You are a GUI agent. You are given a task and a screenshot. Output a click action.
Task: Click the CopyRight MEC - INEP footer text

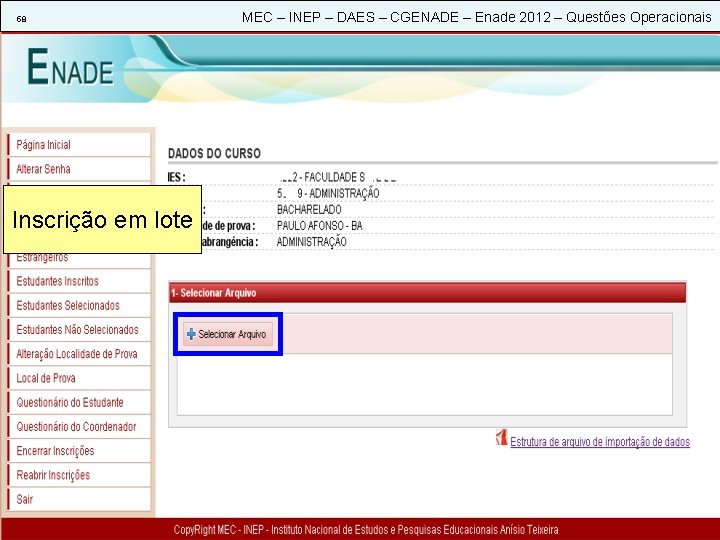coord(366,530)
